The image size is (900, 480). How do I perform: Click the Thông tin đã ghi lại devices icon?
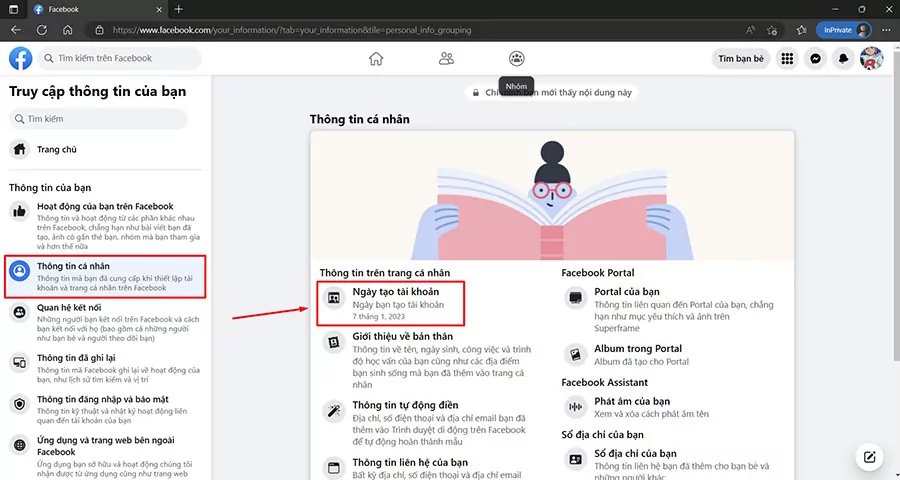pyautogui.click(x=20, y=363)
